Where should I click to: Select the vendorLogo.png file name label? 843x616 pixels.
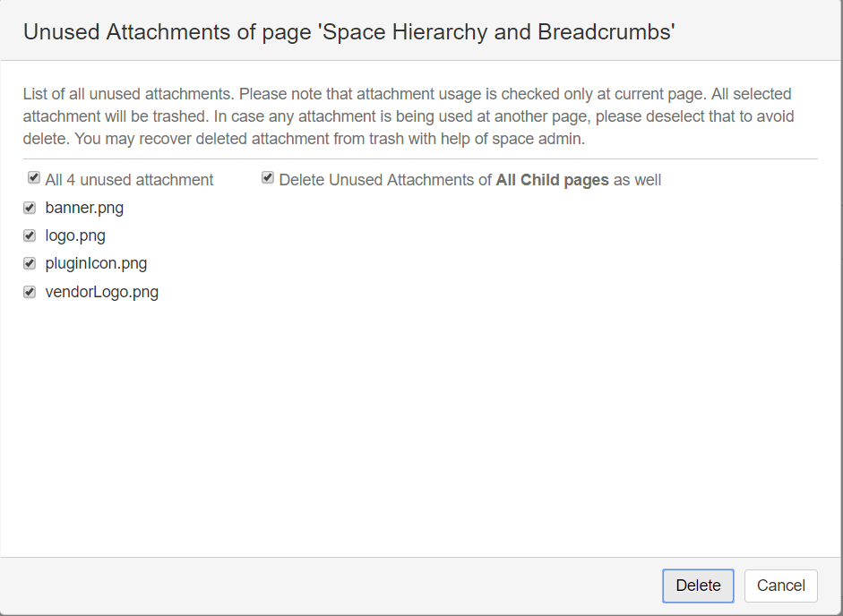pos(101,292)
